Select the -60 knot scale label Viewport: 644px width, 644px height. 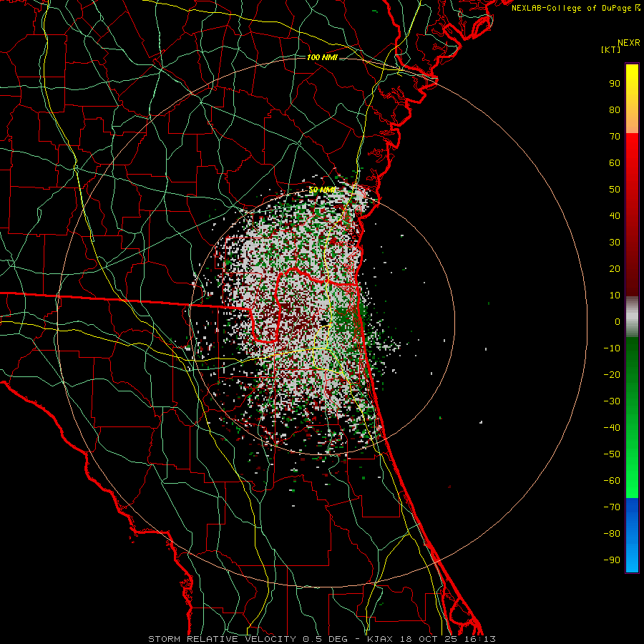[x=612, y=481]
